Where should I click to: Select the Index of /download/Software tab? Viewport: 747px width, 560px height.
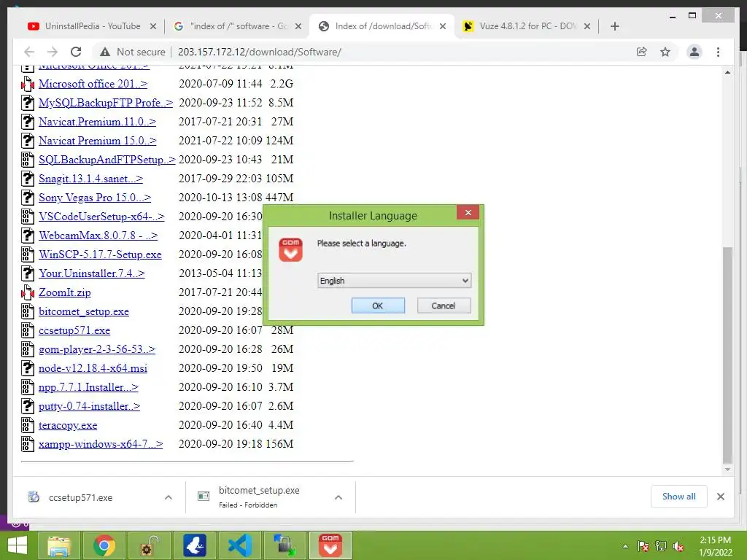(384, 26)
